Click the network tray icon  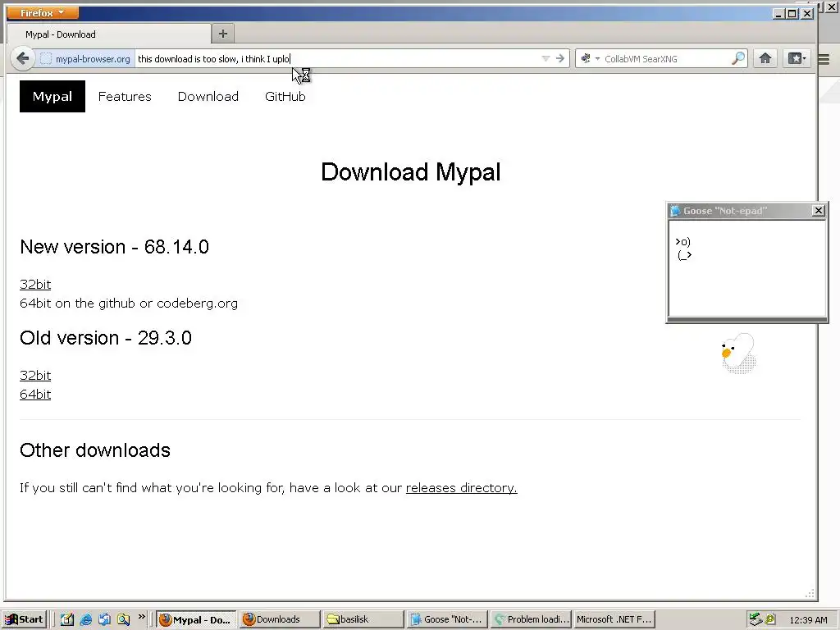pos(756,619)
